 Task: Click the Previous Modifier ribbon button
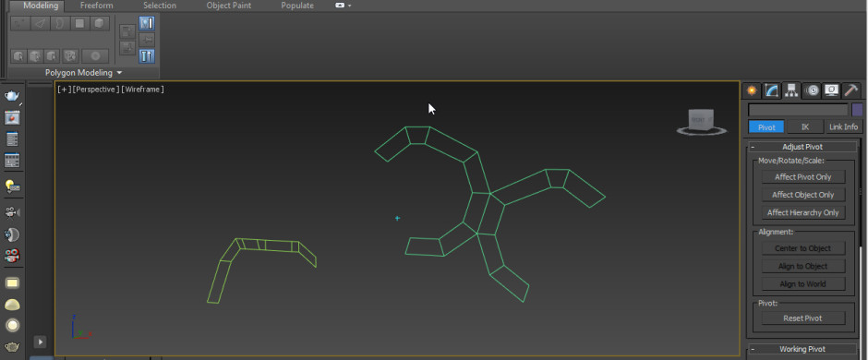click(127, 31)
